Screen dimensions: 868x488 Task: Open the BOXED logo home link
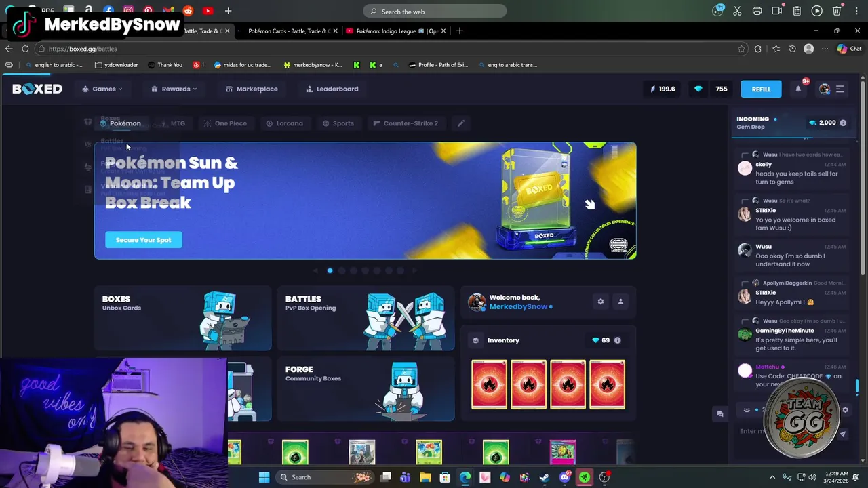click(x=37, y=89)
